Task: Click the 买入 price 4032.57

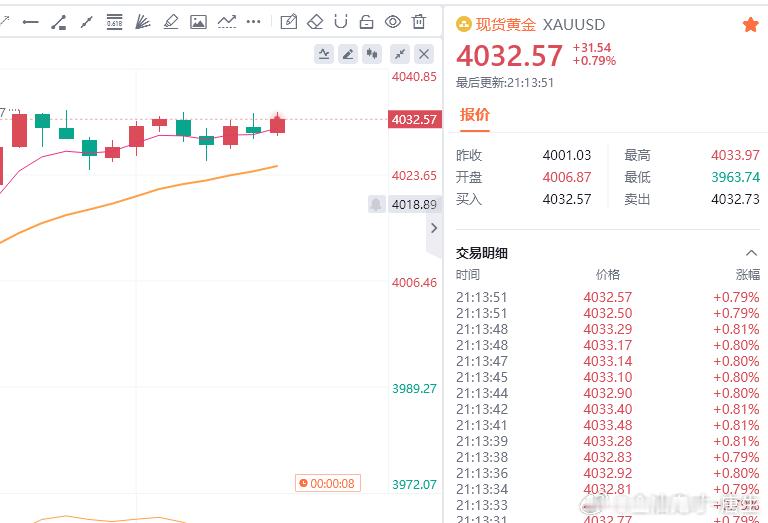Action: 567,199
